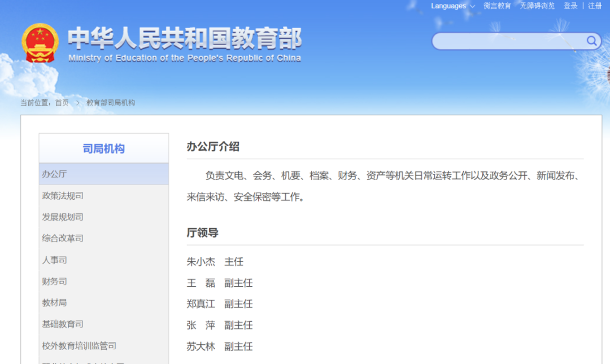Open 基础教育司 in the department list
Image resolution: width=610 pixels, height=364 pixels.
[104, 324]
